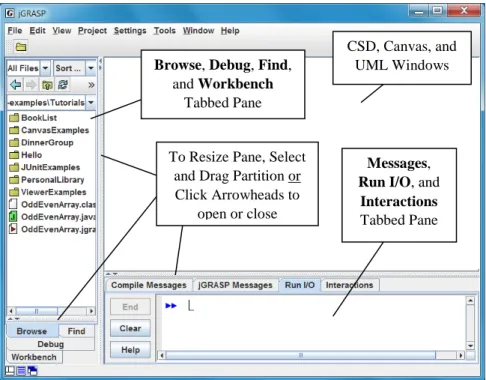486x380 pixels.
Task: Click arrowheads above Compile Messages to collapse pane
Action: tap(113, 274)
